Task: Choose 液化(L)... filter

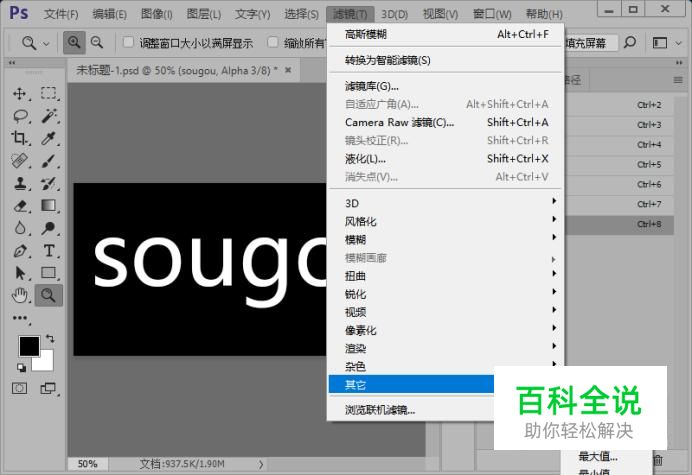Action: [x=446, y=158]
